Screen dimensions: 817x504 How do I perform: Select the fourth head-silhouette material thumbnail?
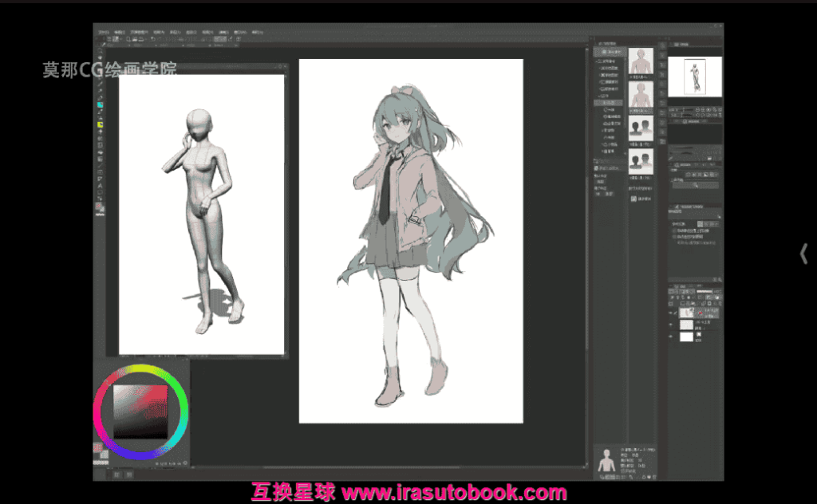click(x=641, y=161)
